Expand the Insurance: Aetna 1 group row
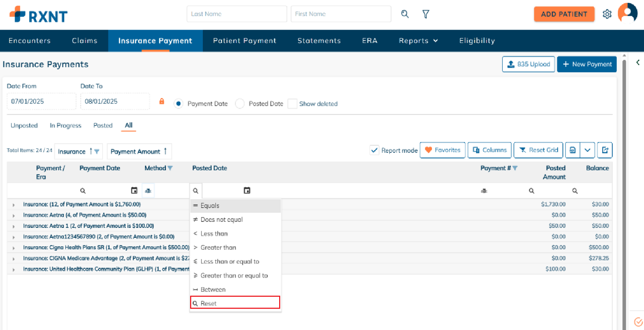 click(13, 226)
